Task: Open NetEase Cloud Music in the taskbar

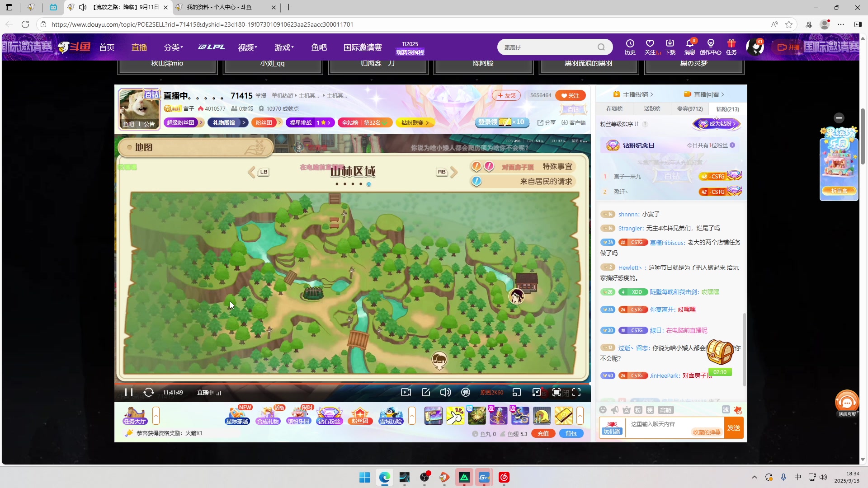Action: tap(504, 477)
